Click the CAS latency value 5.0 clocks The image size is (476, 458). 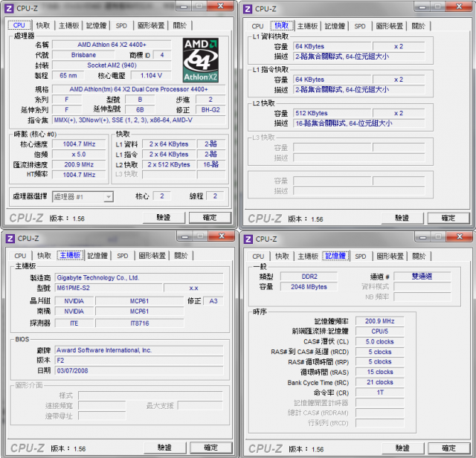380,342
